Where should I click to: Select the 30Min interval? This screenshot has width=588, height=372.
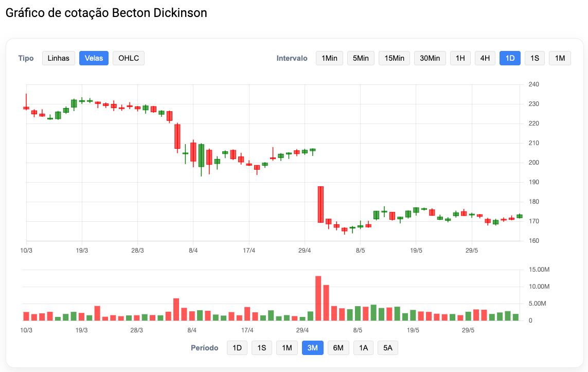tap(430, 58)
